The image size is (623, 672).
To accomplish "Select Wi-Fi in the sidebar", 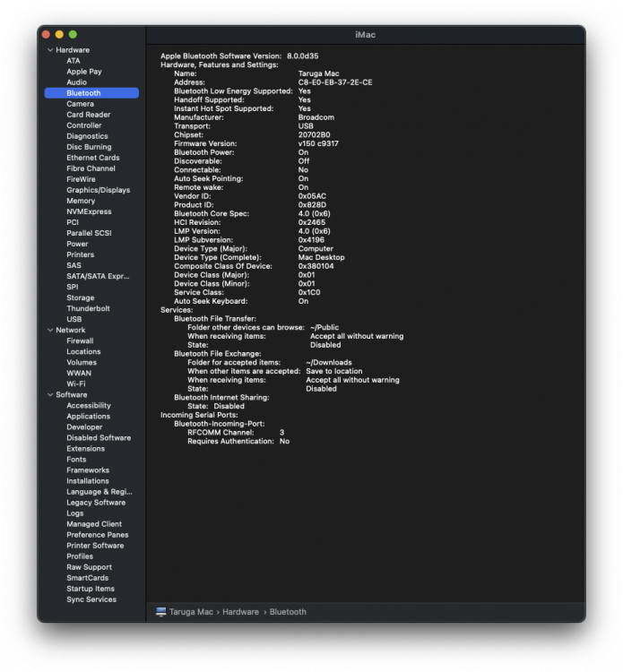I will [x=76, y=383].
